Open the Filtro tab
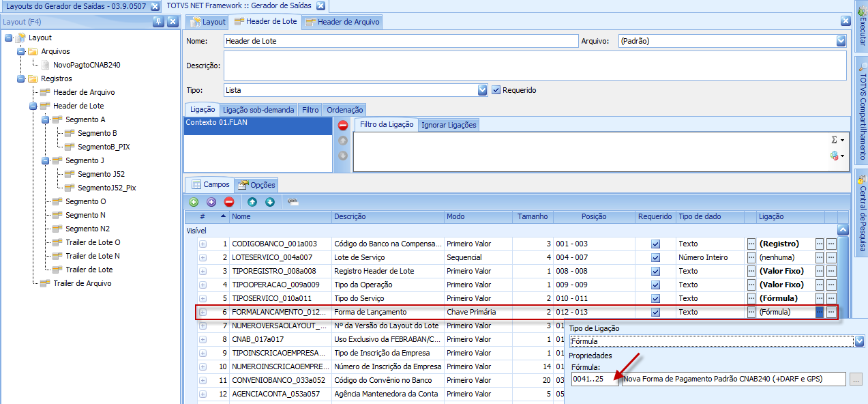The width and height of the screenshot is (868, 404). pos(310,109)
